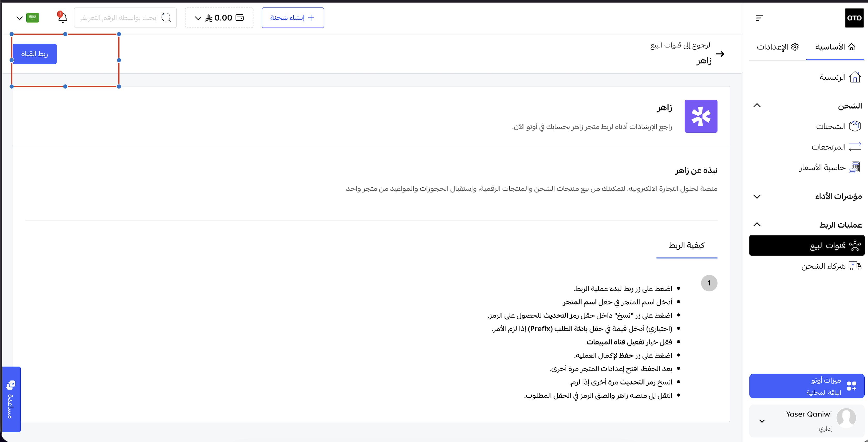The width and height of the screenshot is (868, 442).
Task: Click the Zaher purple logo thumbnail
Action: pyautogui.click(x=701, y=116)
